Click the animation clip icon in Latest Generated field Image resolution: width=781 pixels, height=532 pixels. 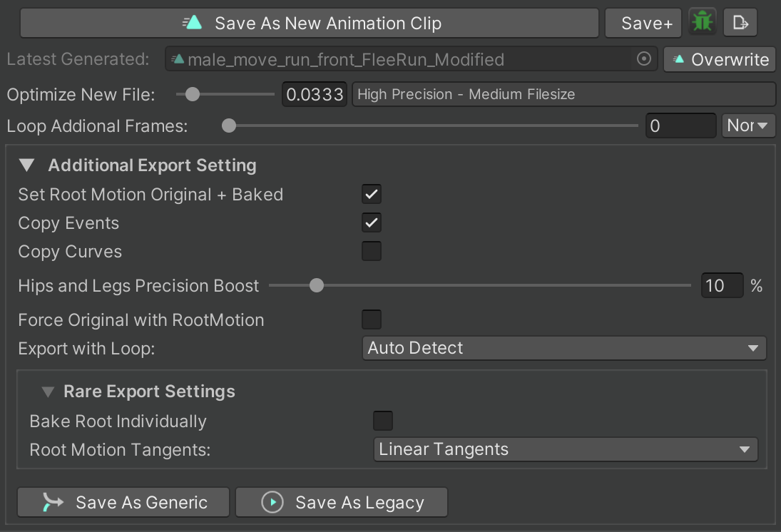point(178,59)
